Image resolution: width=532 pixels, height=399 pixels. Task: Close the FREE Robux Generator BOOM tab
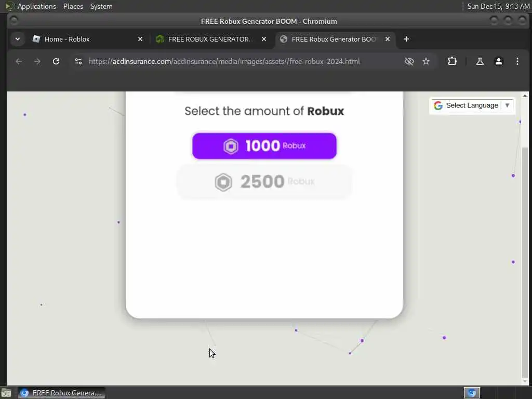388,39
